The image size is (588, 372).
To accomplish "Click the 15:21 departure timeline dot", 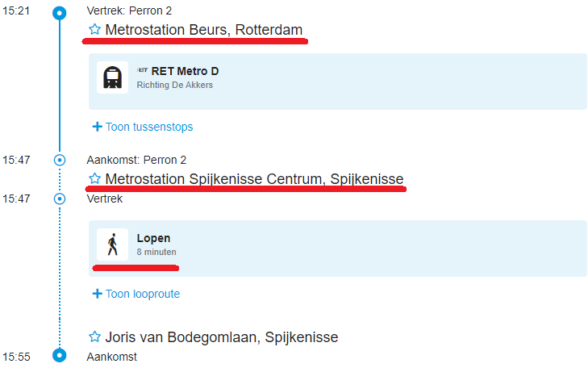I will pos(59,13).
